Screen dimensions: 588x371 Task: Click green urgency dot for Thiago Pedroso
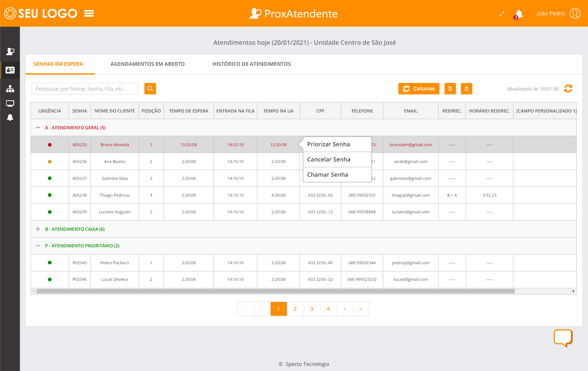pos(50,195)
